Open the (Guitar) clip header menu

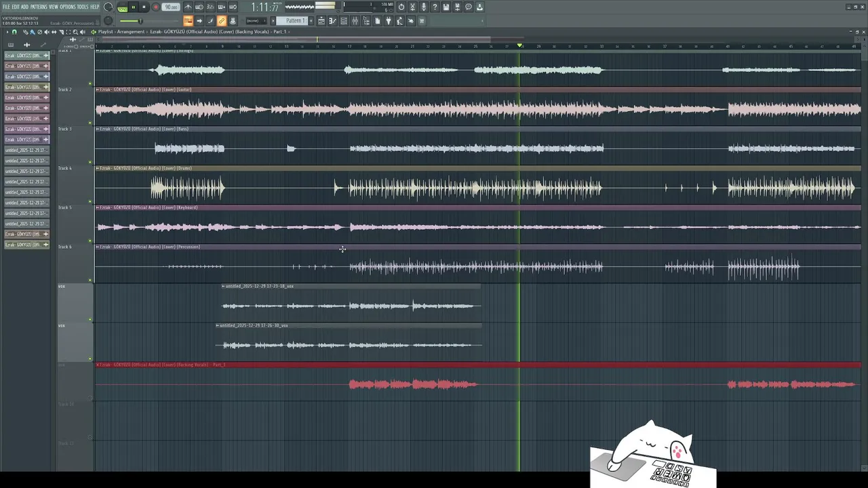tap(98, 89)
